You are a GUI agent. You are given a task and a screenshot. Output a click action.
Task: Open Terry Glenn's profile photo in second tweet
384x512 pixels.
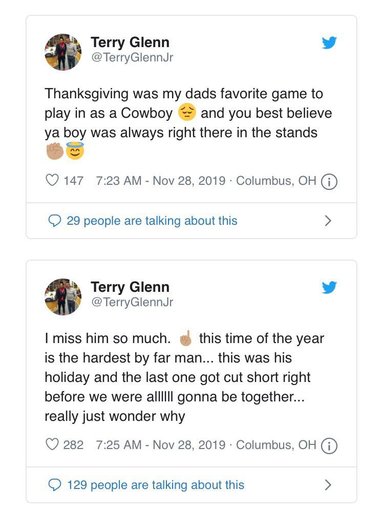point(63,297)
